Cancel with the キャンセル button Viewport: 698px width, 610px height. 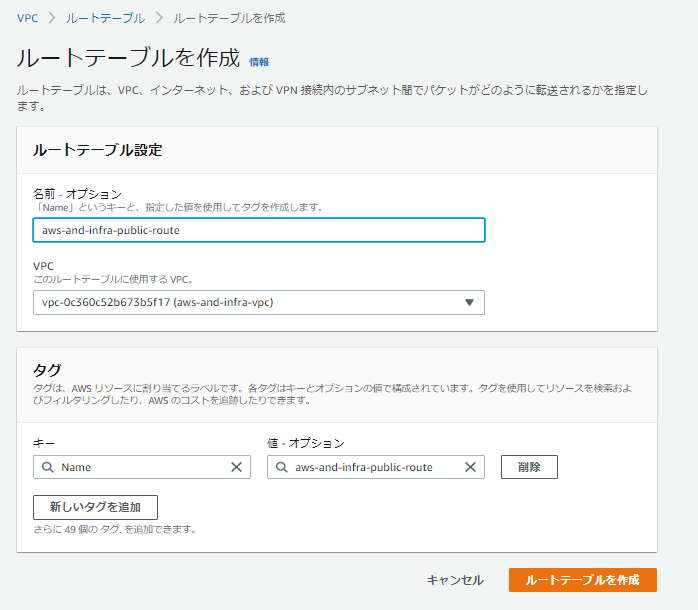455,580
